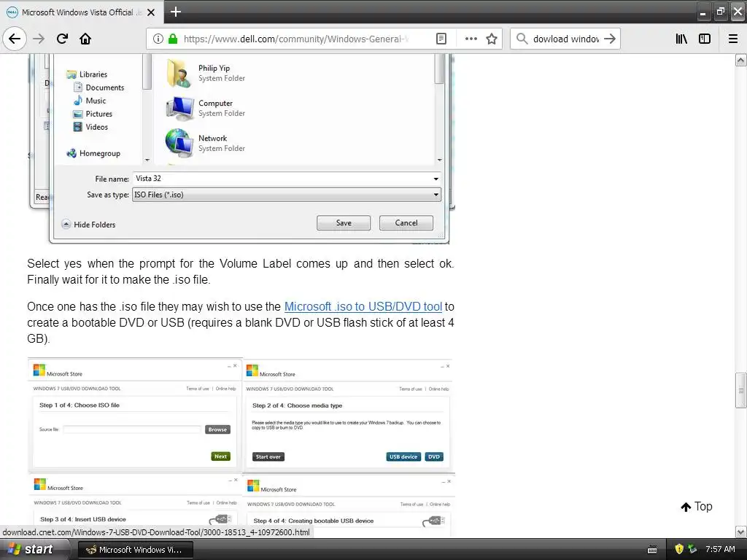Click the Cancel button in the dialog image

click(406, 223)
